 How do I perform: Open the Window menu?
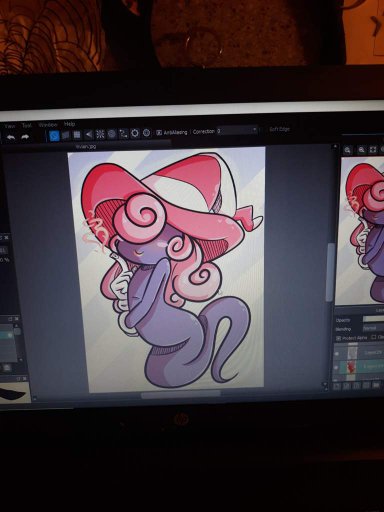48,125
